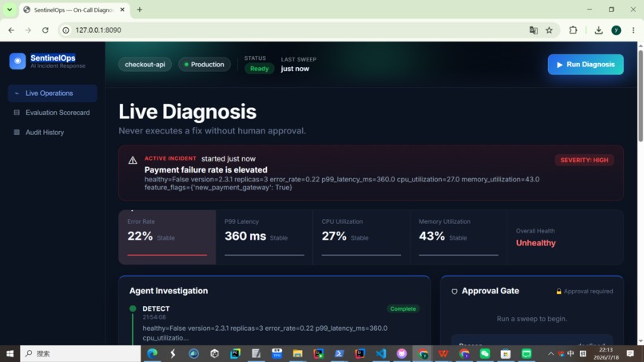
Task: Close the SentinelOps browser tab
Action: pyautogui.click(x=122, y=10)
